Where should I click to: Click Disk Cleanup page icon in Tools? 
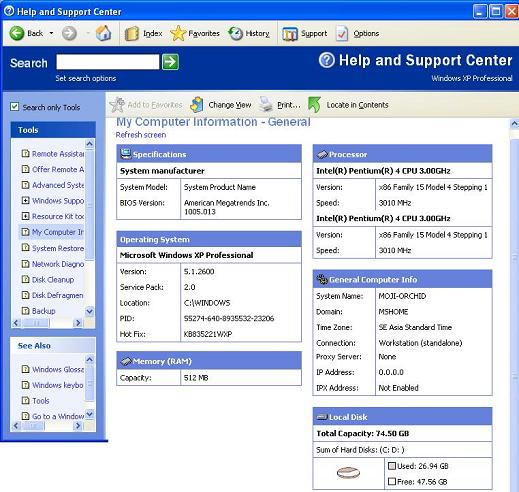pos(25,279)
